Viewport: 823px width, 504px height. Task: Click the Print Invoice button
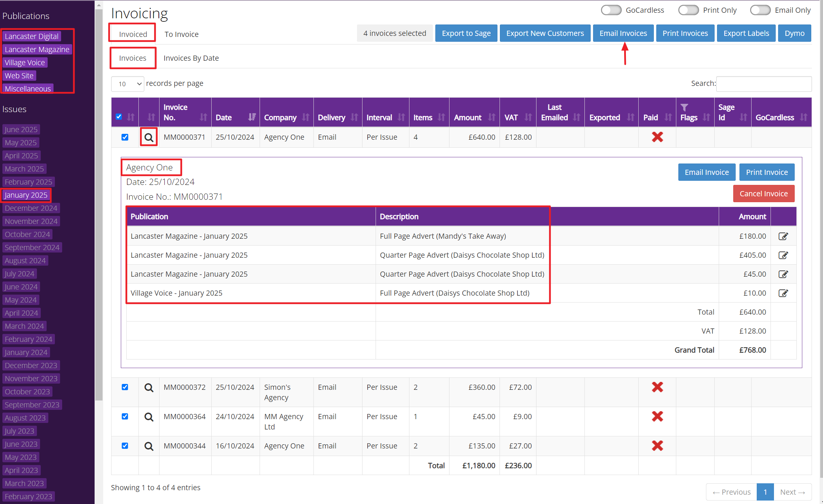point(767,172)
